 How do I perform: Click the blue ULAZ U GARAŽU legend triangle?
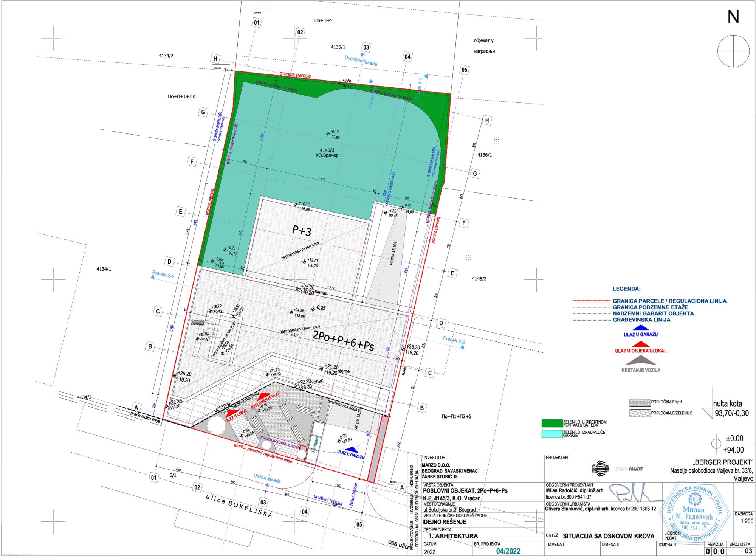pyautogui.click(x=640, y=328)
